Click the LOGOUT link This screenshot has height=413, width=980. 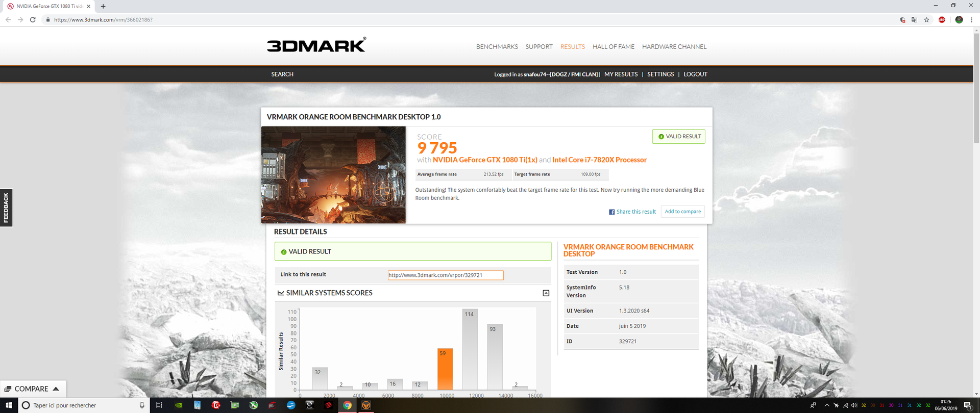coord(695,74)
